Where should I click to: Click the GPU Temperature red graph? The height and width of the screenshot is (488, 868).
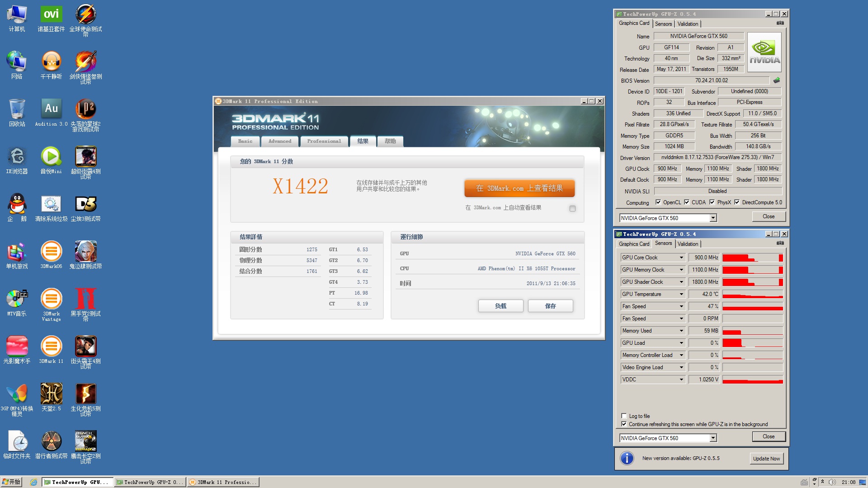[752, 294]
